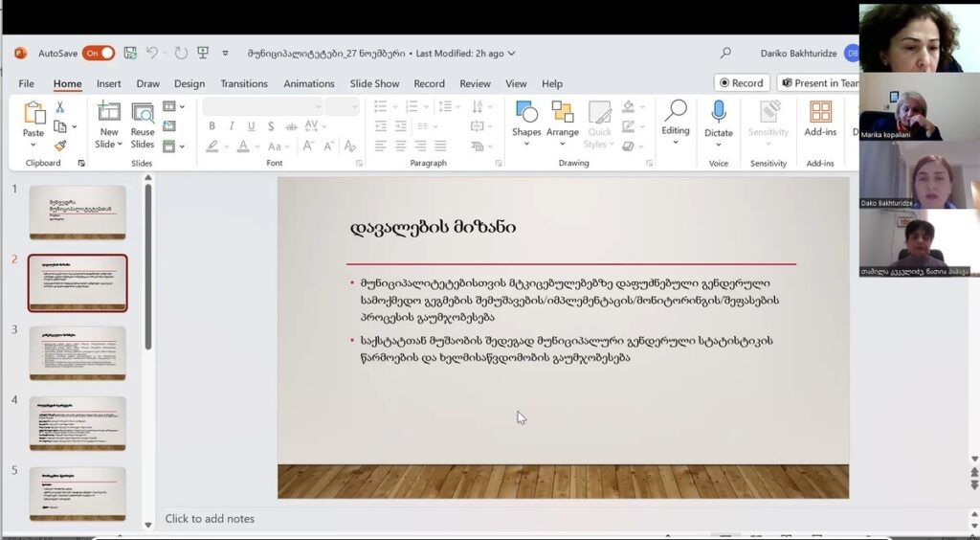Toggle Bold formatting
Viewport: 980px width, 540px height.
212,126
